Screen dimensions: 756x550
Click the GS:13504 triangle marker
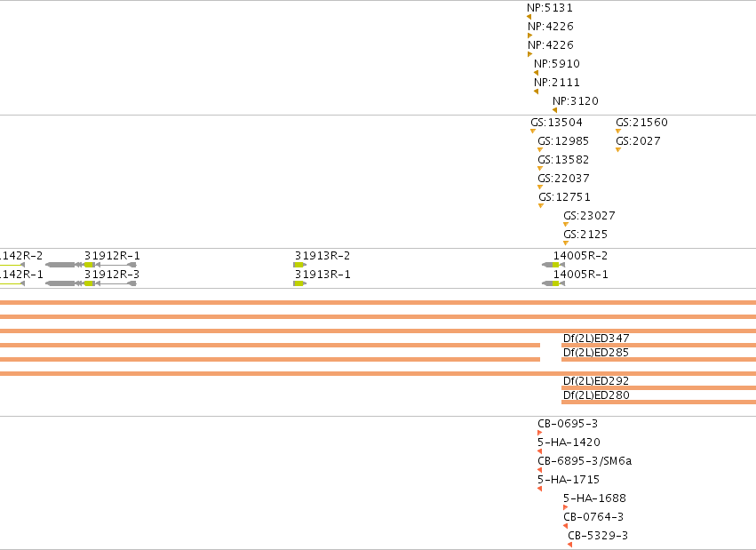tap(533, 132)
